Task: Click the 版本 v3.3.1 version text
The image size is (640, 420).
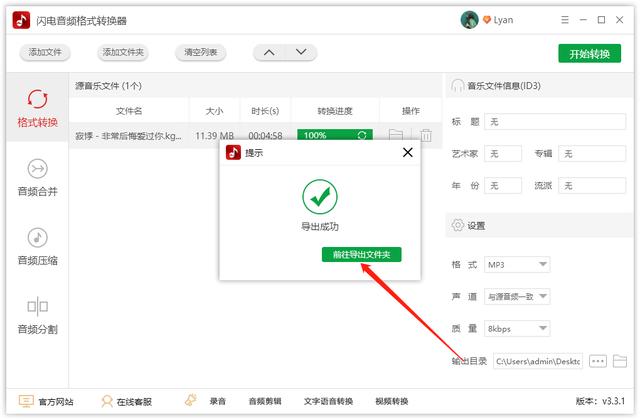Action: click(600, 401)
